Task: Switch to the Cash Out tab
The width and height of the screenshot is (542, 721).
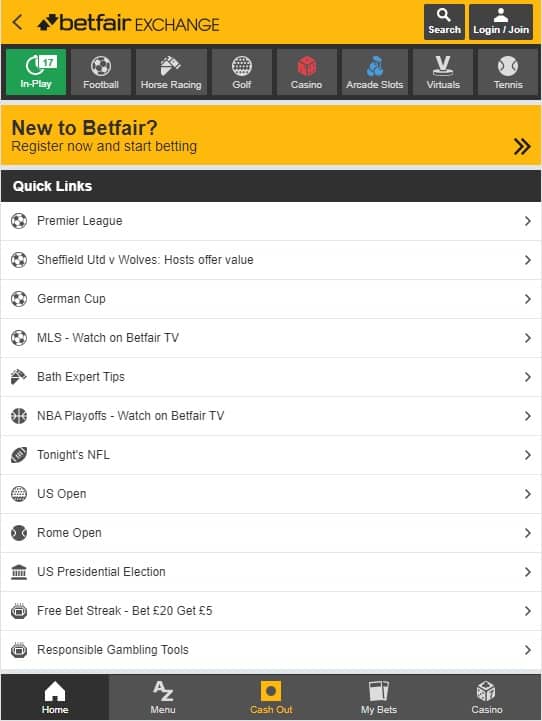Action: pyautogui.click(x=271, y=697)
